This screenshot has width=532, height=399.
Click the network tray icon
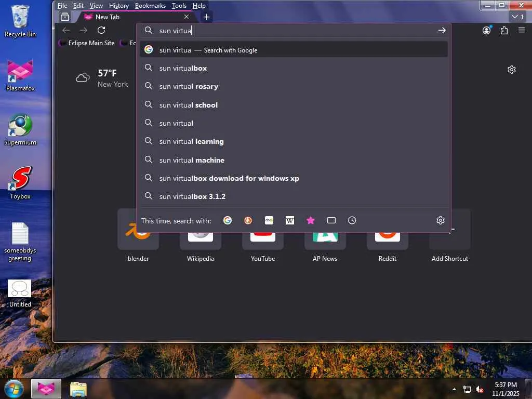(467, 390)
